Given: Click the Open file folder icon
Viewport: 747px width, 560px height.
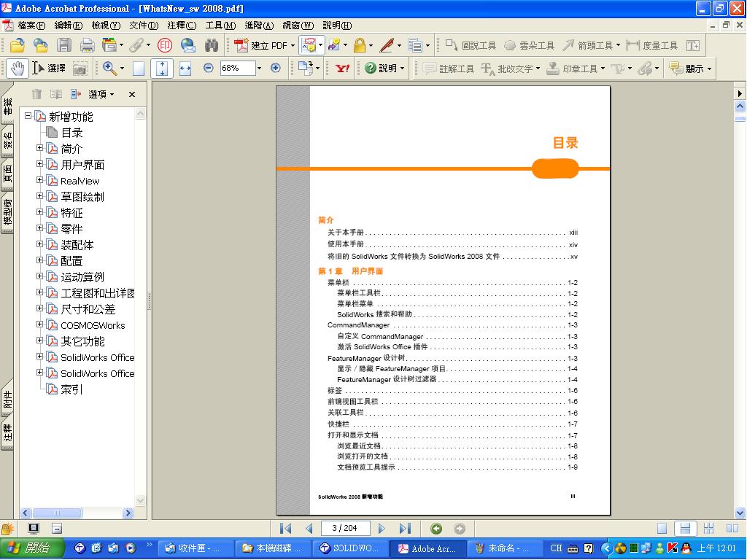Looking at the screenshot, I should [x=17, y=45].
